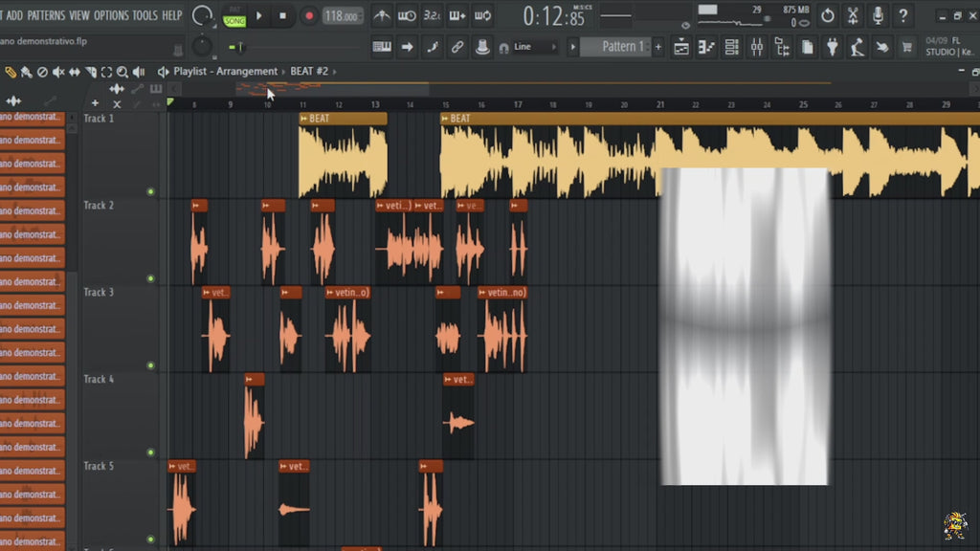Click the microphone recording icon
980x551 pixels.
click(x=878, y=16)
